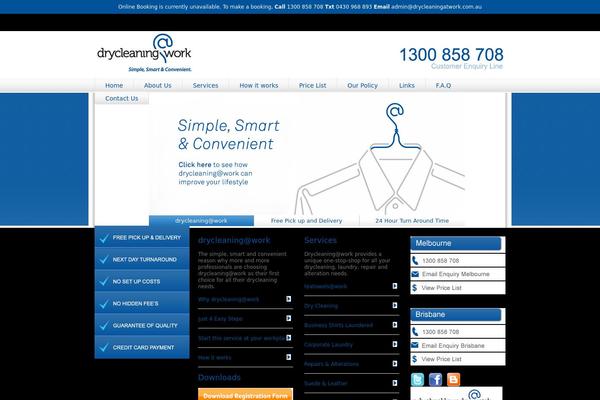
Task: Open the Contact Us menu item
Action: tap(122, 98)
